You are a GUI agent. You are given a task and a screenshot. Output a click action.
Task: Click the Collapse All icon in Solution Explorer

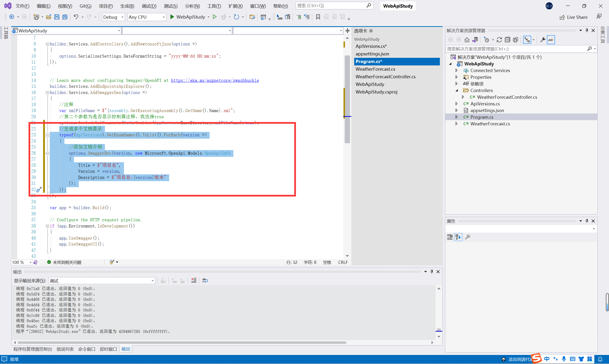pos(507,40)
